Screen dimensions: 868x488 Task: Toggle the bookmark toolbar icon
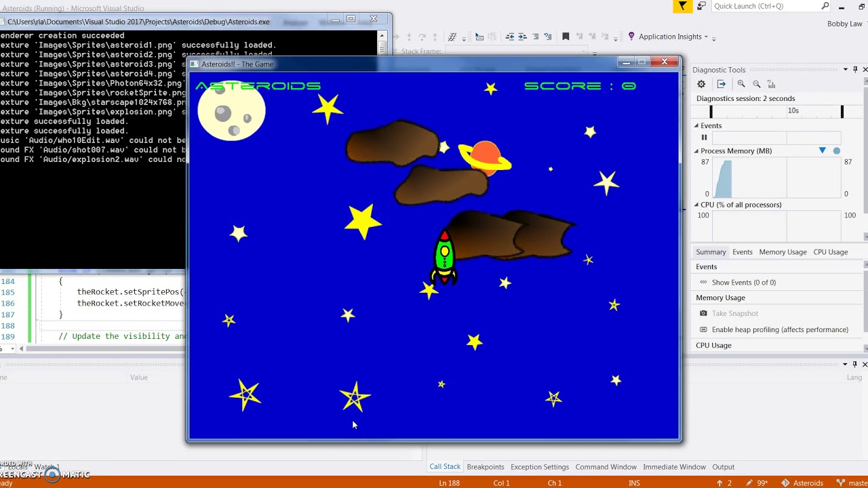566,37
